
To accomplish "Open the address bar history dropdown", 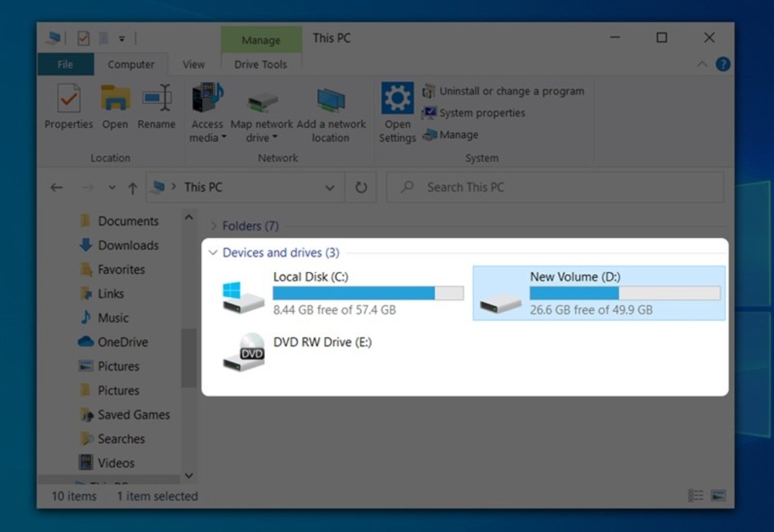I will pos(330,187).
